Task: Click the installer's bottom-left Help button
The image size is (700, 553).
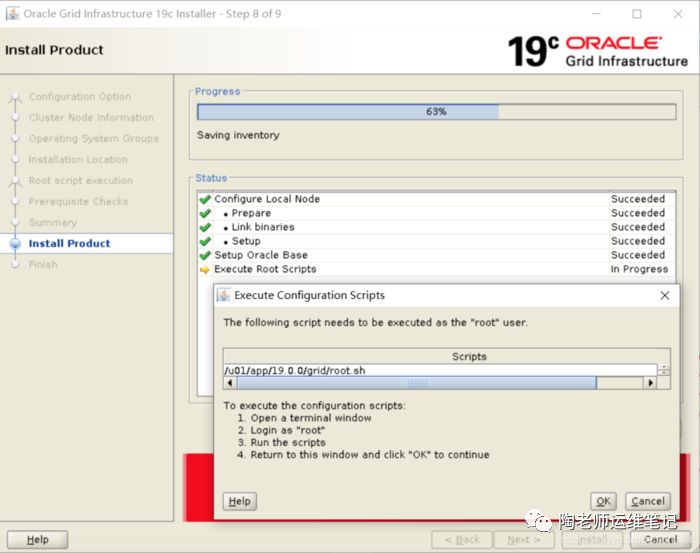Action: point(38,540)
